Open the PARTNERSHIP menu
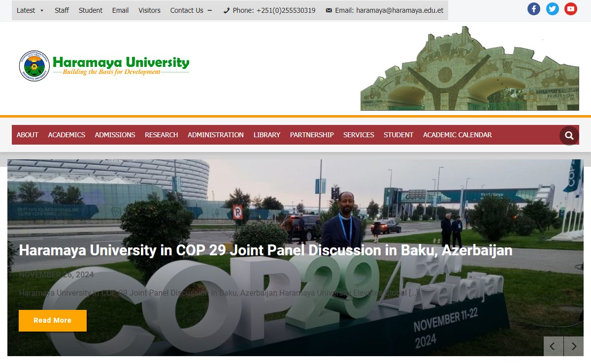 tap(312, 135)
